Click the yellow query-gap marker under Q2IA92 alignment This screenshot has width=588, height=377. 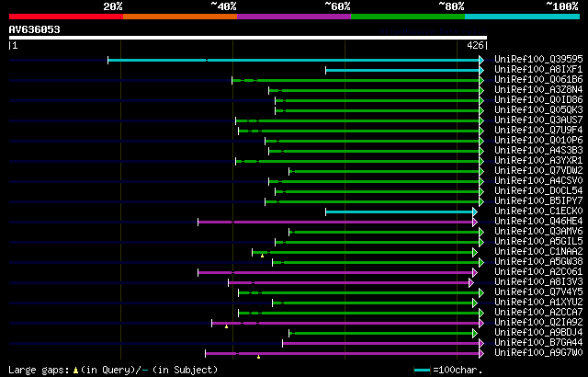227,326
